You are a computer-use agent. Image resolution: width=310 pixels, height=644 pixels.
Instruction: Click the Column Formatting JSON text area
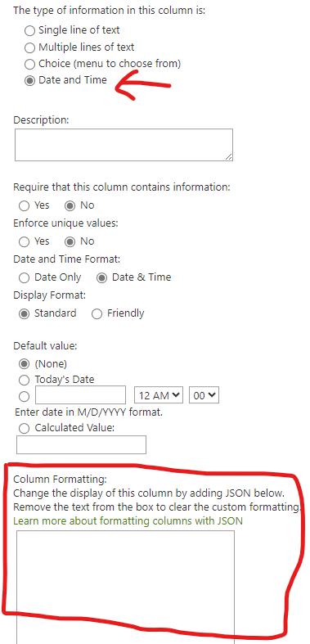pos(125,587)
